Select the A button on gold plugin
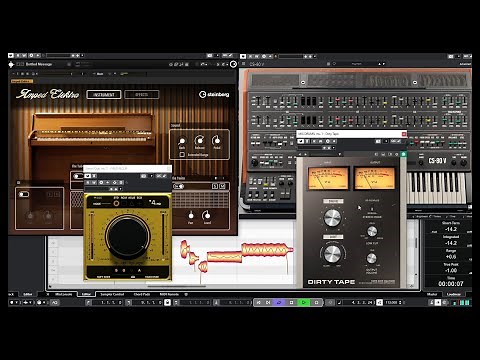 (x=139, y=270)
